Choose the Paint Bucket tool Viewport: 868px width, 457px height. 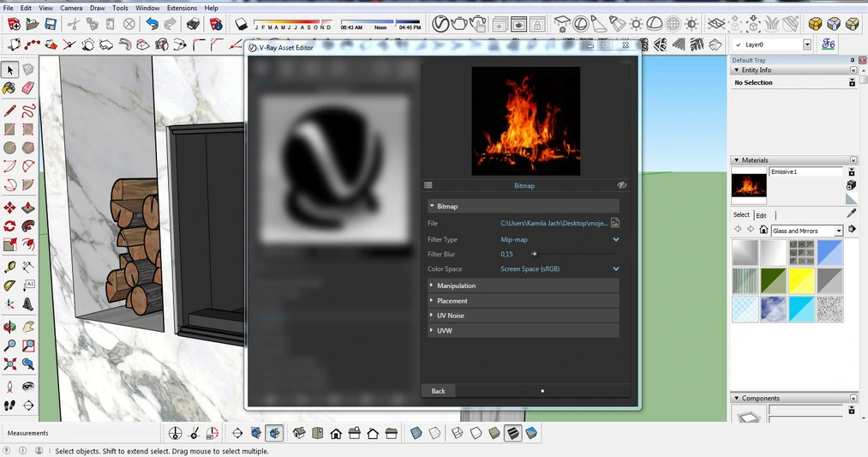[x=9, y=88]
